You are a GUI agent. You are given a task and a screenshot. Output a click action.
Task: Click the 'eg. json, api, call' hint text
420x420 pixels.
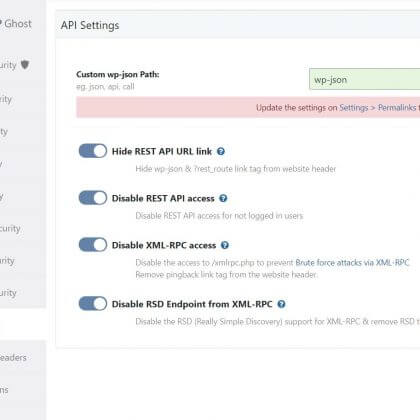105,87
